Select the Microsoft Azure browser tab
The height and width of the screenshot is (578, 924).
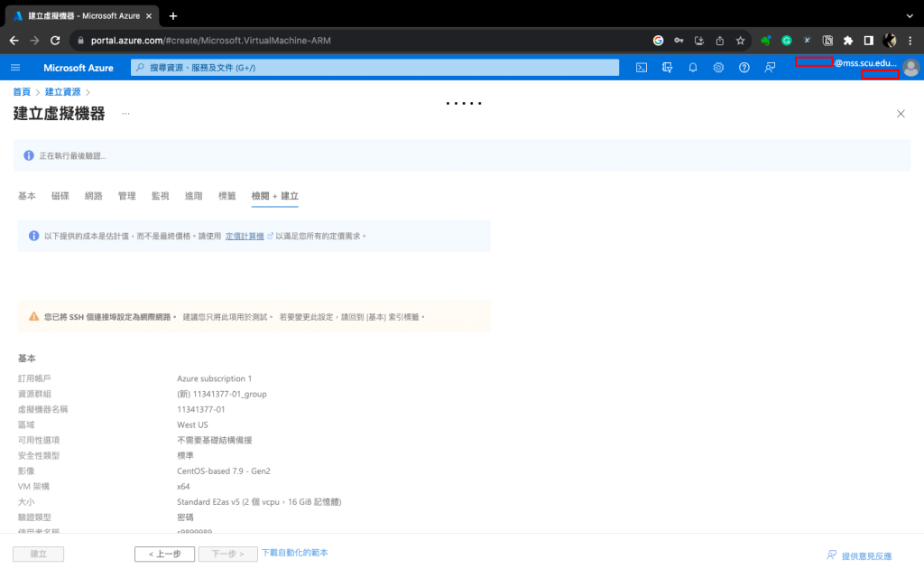pos(82,16)
